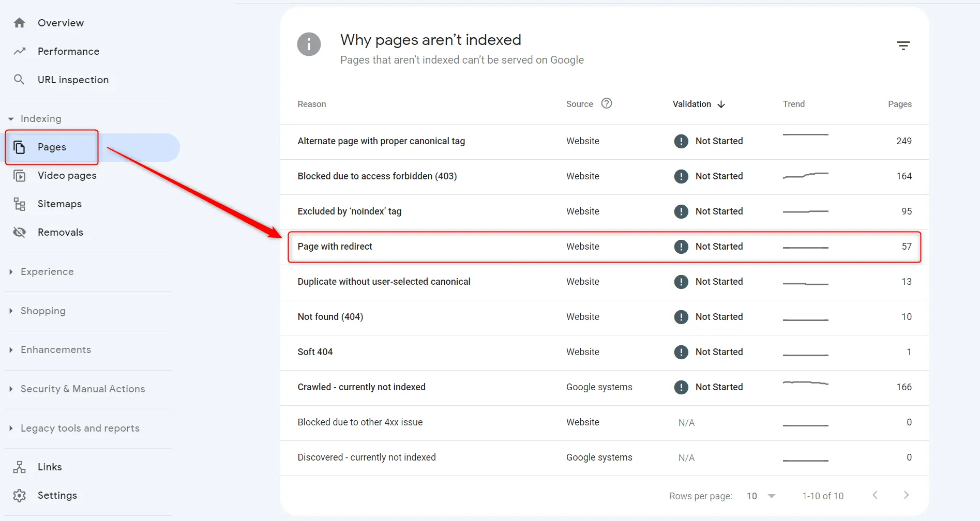Screen dimensions: 980x521
Task: Expand the Experience section
Action: pyautogui.click(x=11, y=272)
